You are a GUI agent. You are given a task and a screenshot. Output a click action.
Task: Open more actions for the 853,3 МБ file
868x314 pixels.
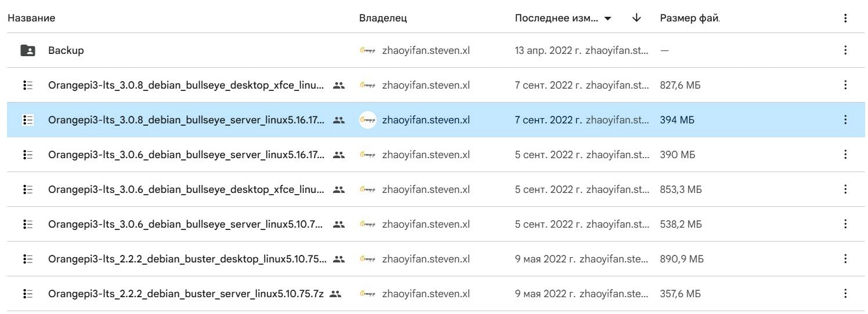(x=845, y=189)
